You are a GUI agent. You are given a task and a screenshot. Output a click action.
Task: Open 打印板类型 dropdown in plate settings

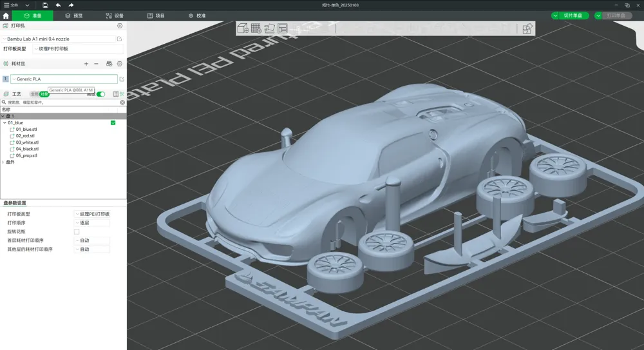pyautogui.click(x=92, y=214)
